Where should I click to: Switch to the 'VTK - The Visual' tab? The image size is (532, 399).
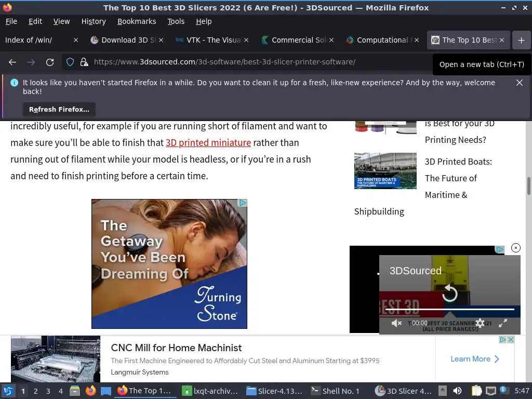(x=209, y=40)
